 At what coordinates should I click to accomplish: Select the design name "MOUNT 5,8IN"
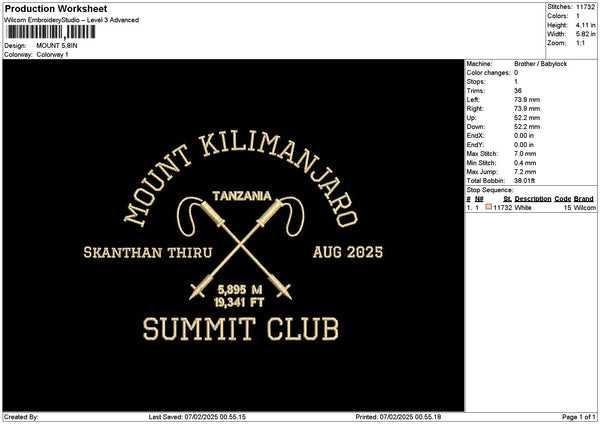point(57,46)
